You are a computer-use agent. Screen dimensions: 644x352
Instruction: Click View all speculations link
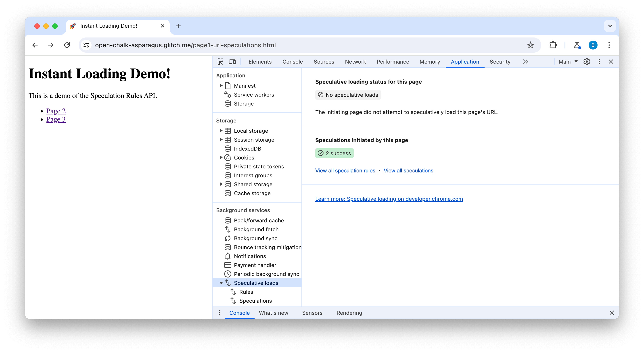click(408, 170)
